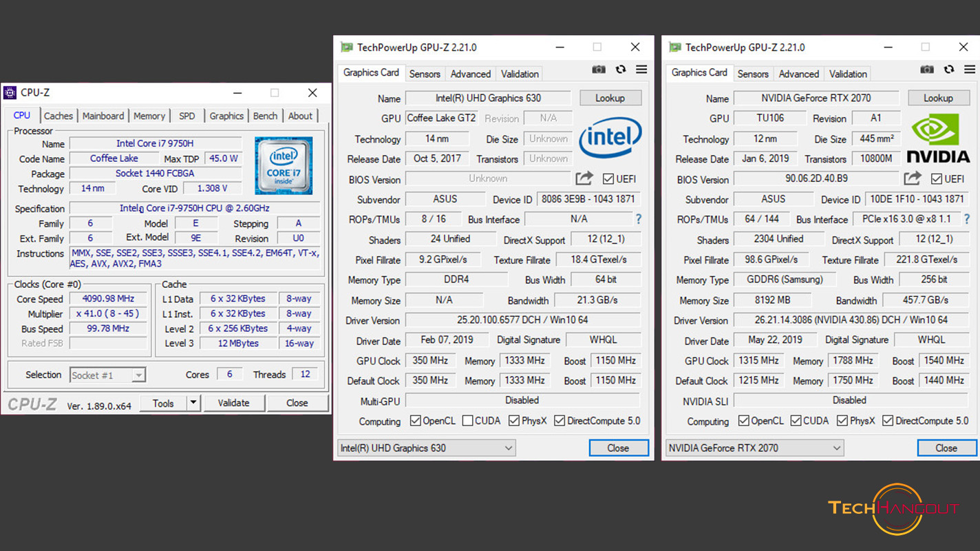
Task: Click BIOS Version 90.06.2D.40.B9 field
Action: tap(816, 178)
